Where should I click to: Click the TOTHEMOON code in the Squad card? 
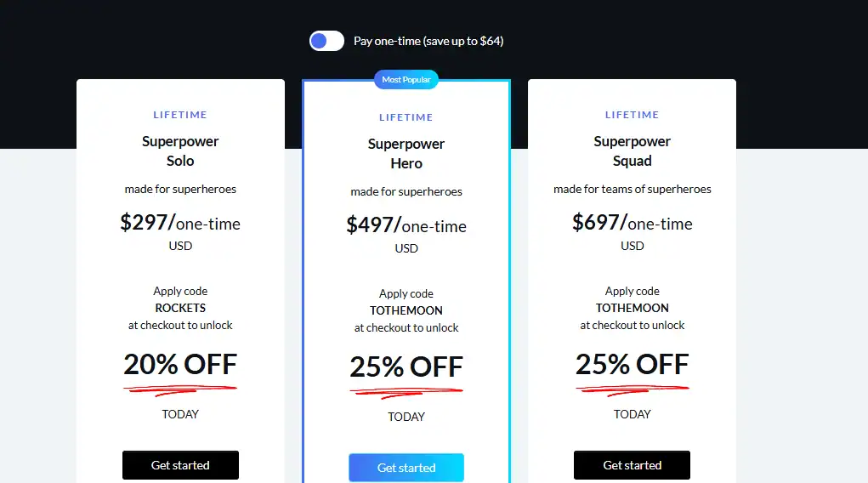pyautogui.click(x=633, y=308)
